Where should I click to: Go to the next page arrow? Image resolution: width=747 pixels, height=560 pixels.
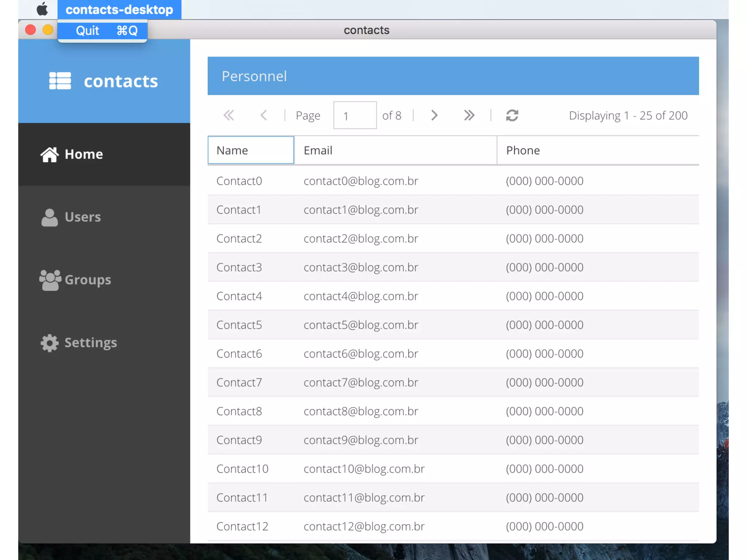click(x=434, y=116)
